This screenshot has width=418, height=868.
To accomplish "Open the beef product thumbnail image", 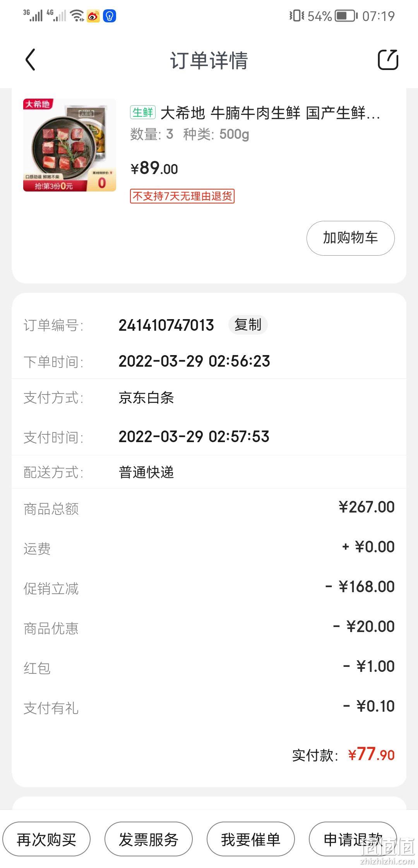I will tap(70, 145).
